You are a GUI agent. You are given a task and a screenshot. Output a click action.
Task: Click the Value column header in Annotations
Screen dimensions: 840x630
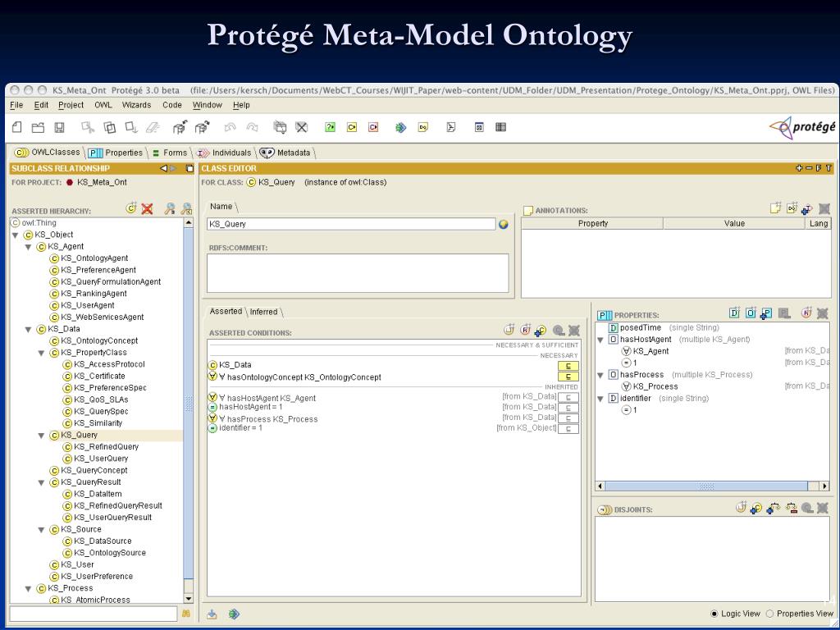pos(734,223)
